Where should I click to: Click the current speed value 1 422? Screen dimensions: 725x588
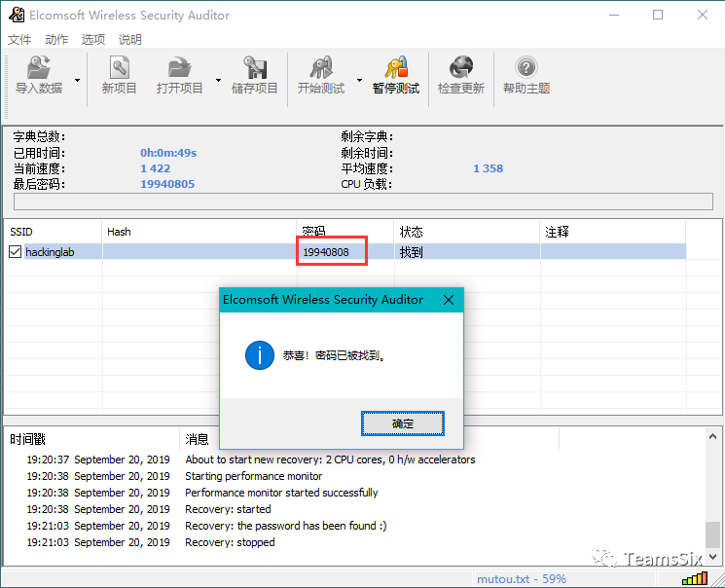click(156, 168)
